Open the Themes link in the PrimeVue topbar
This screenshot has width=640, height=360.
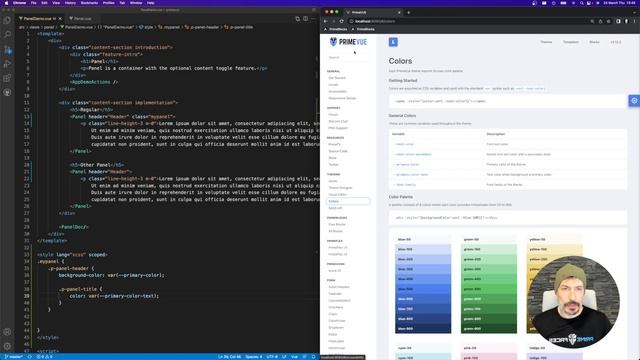[x=546, y=42]
